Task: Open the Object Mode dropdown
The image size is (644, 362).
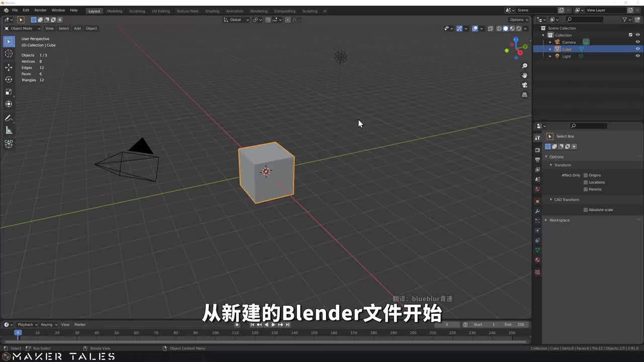Action: point(23,28)
